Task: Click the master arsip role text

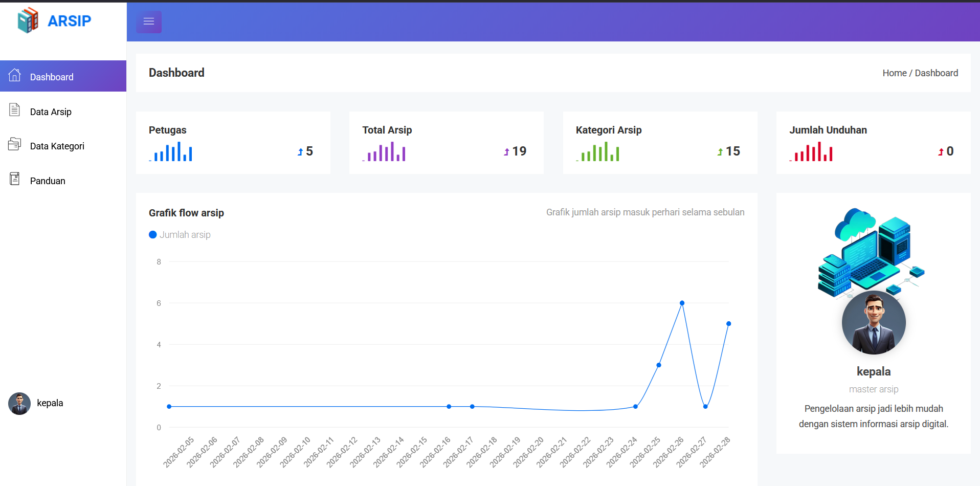Action: [x=874, y=389]
